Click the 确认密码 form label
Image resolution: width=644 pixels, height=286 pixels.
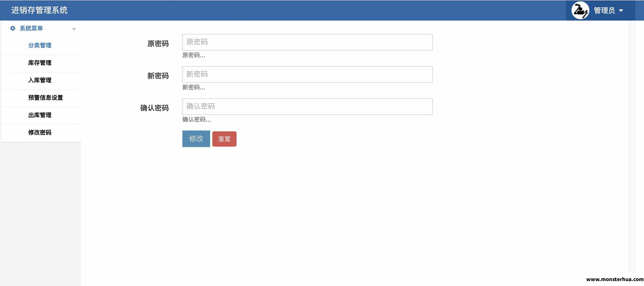coord(154,108)
